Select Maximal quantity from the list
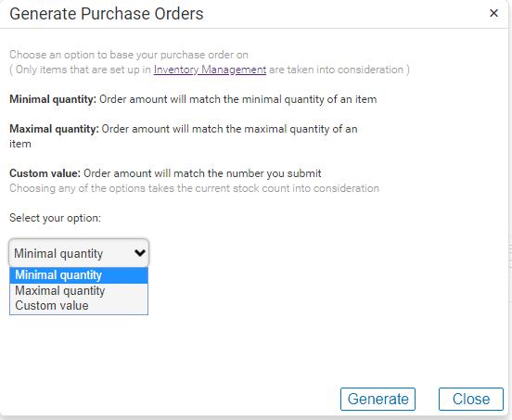512x420 pixels. (79, 290)
